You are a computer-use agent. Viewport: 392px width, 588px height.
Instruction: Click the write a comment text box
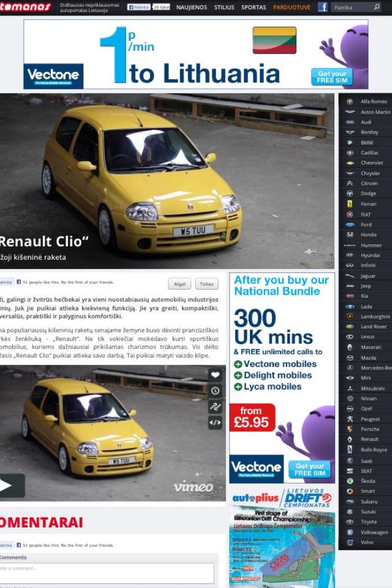coord(107,572)
